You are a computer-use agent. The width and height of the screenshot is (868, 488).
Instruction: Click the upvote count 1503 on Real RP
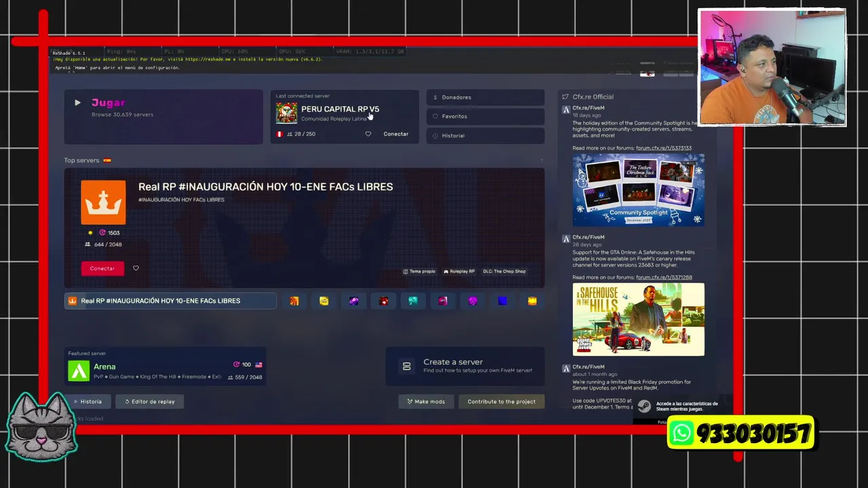(x=110, y=233)
